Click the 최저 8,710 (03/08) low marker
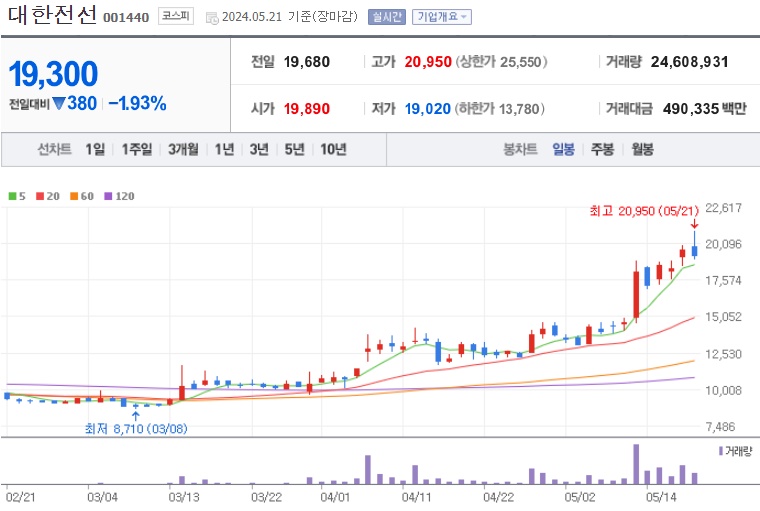 tap(136, 429)
